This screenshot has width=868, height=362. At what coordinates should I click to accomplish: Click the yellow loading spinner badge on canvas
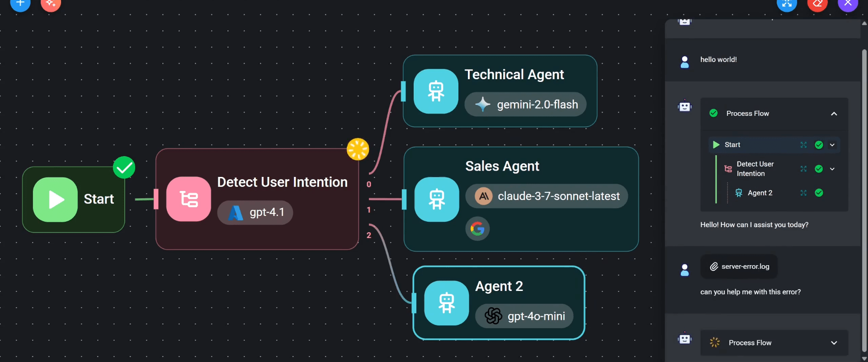point(358,149)
